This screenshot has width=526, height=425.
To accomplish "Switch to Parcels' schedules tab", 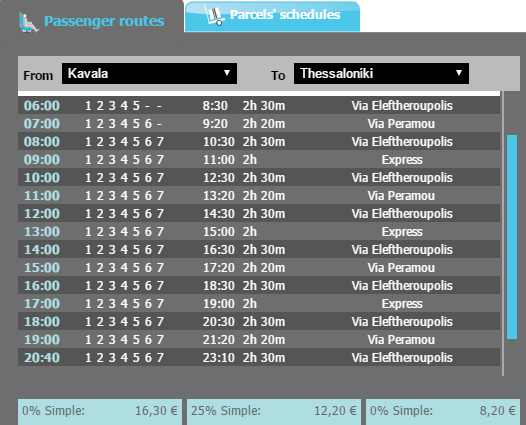I will tap(272, 17).
